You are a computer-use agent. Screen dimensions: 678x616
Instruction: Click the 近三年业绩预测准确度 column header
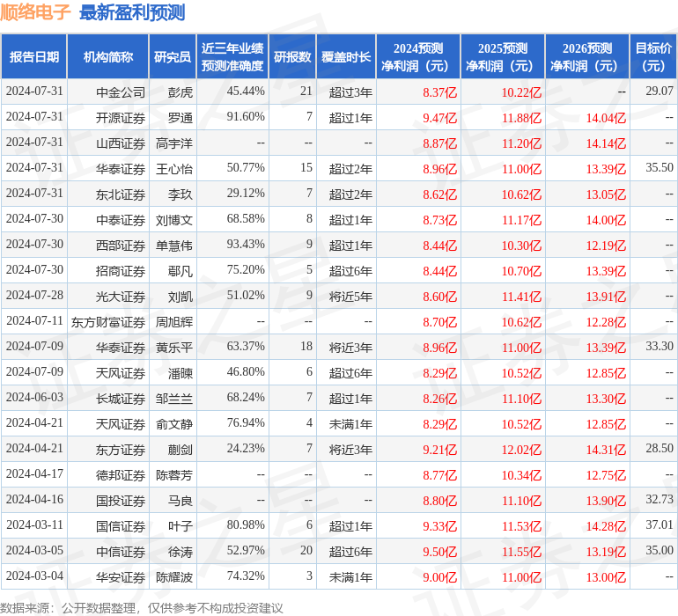coord(232,56)
